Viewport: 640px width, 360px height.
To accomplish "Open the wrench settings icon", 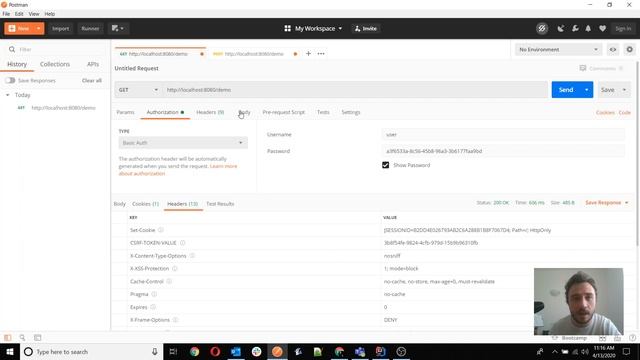I will 575,29.
